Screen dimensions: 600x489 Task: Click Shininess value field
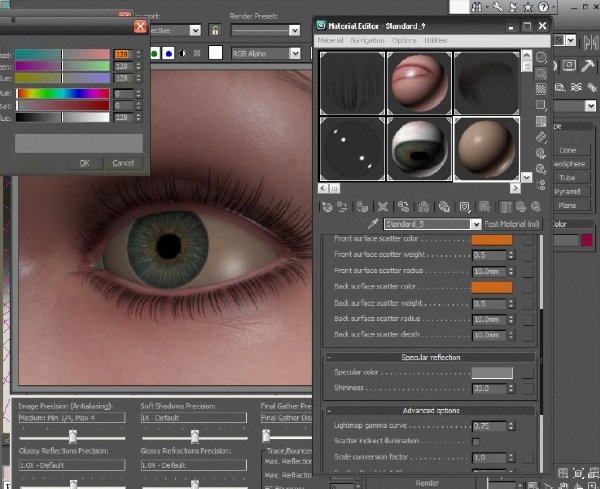pos(489,389)
